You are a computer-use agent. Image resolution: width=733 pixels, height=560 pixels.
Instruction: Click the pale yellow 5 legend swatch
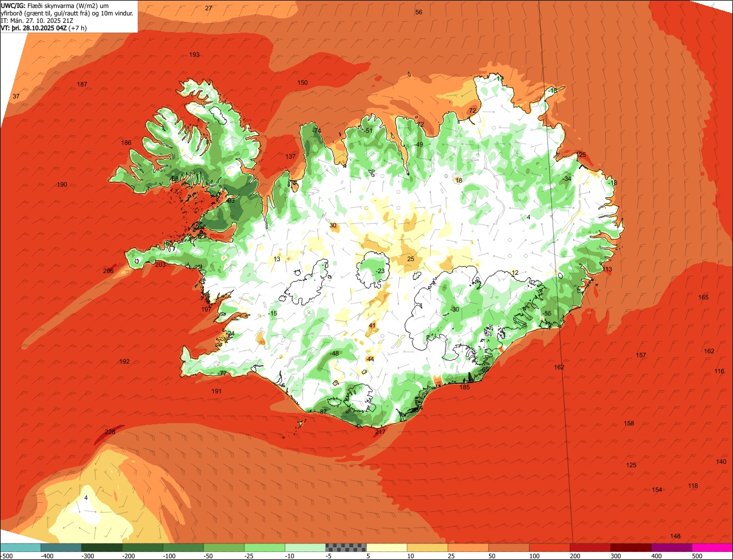pyautogui.click(x=387, y=547)
